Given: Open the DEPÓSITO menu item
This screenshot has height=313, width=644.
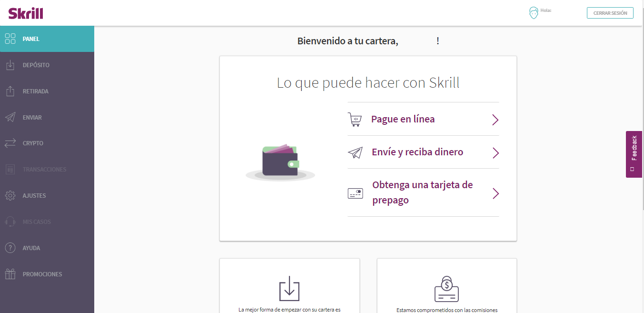Looking at the screenshot, I should coord(47,65).
